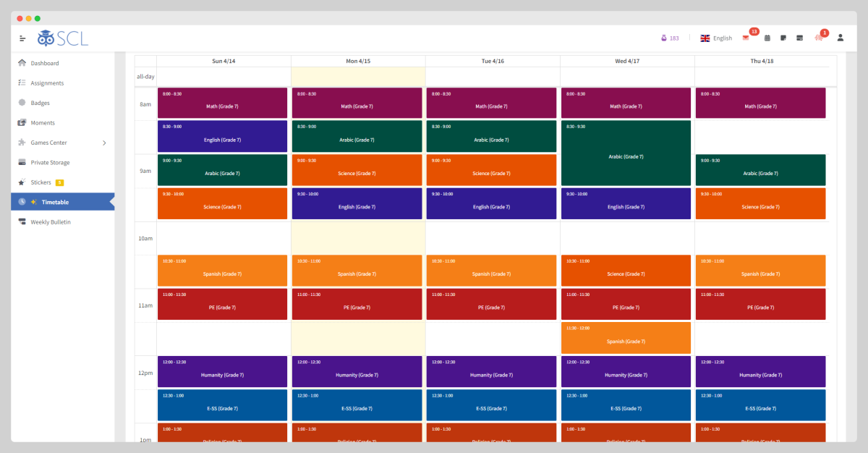Open the Dashboard from the sidebar
Screen dimensions: 868x453
coord(43,63)
